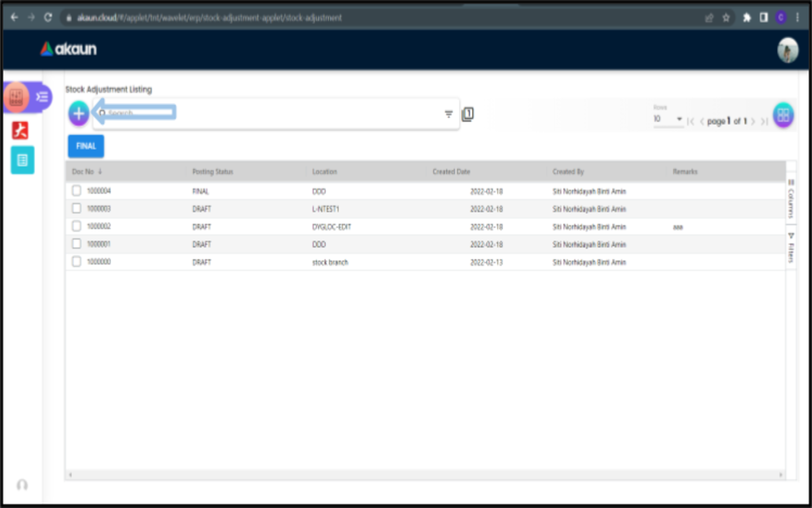Click the document export icon beside search

tap(467, 114)
